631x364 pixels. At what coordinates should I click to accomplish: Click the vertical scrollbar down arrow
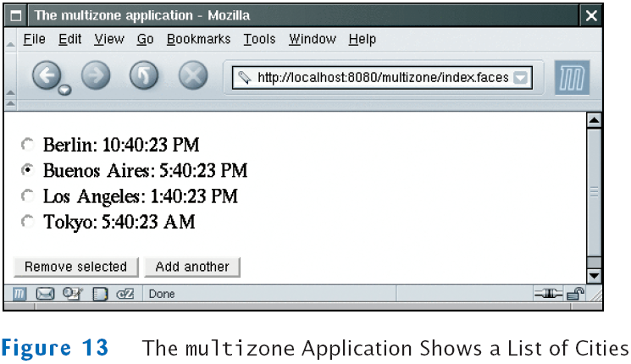coord(594,276)
